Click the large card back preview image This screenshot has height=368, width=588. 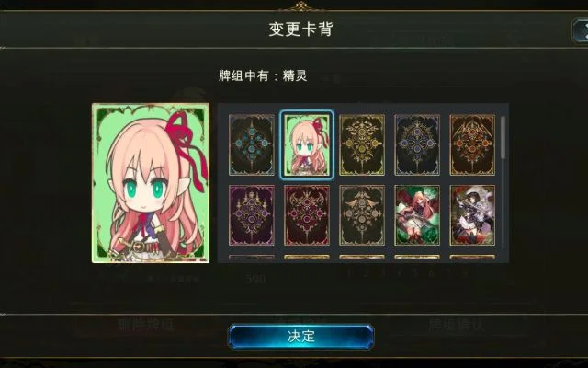pos(151,183)
